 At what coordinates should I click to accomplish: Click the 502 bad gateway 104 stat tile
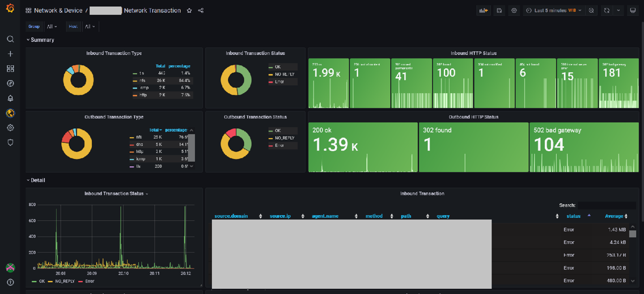click(x=583, y=147)
